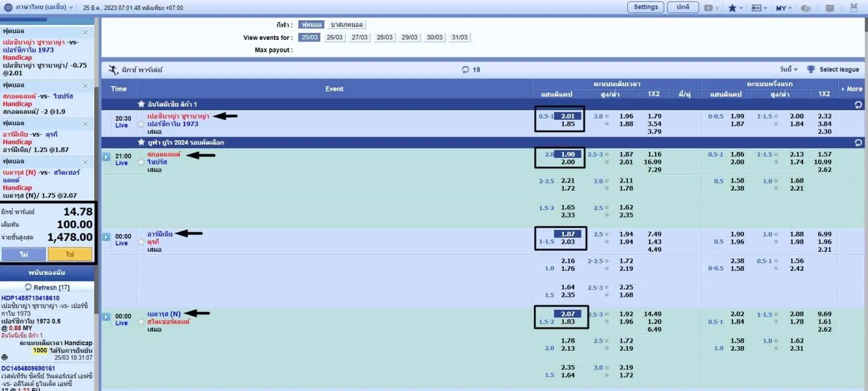
Task: Click the Settings button
Action: tap(645, 7)
